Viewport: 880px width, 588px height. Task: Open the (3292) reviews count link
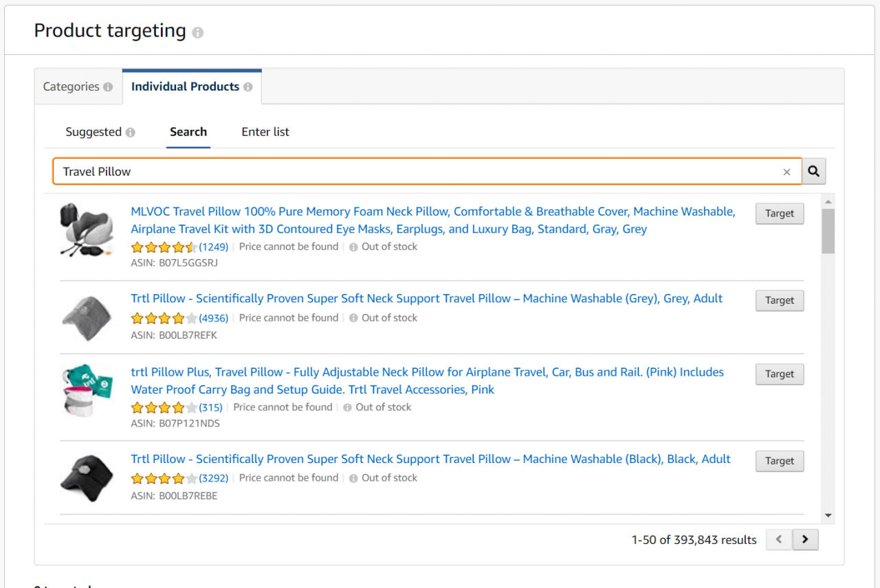click(x=214, y=478)
